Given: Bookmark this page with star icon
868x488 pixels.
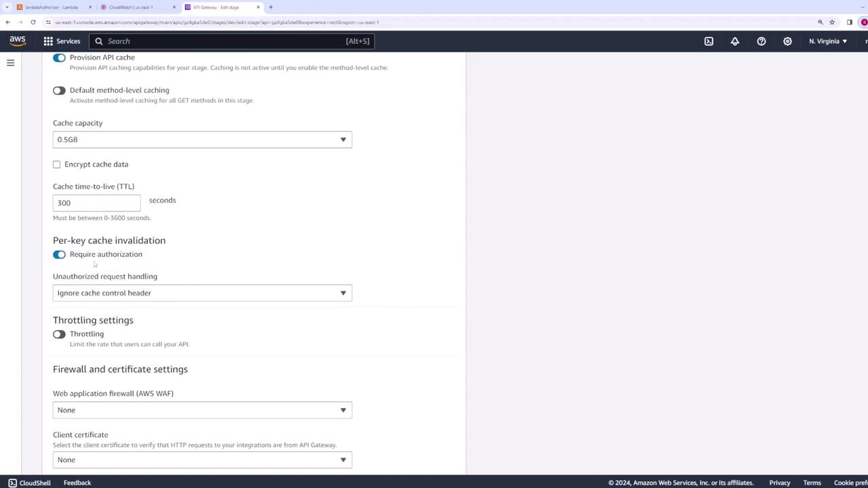Looking at the screenshot, I should click(x=832, y=22).
